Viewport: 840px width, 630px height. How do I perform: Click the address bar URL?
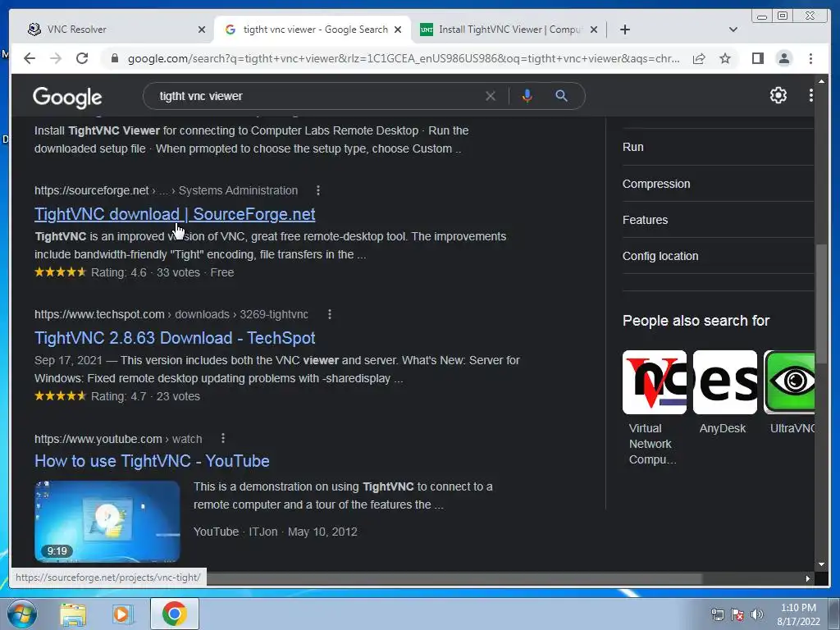click(x=404, y=58)
